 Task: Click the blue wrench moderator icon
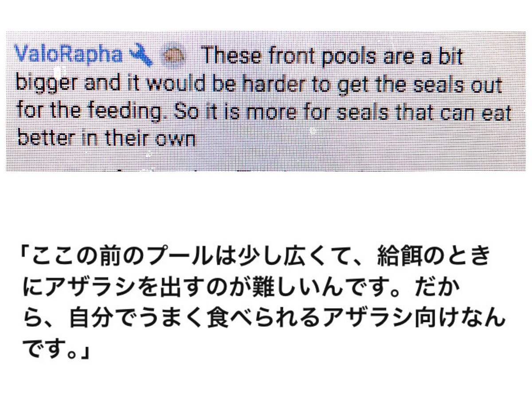pos(141,55)
